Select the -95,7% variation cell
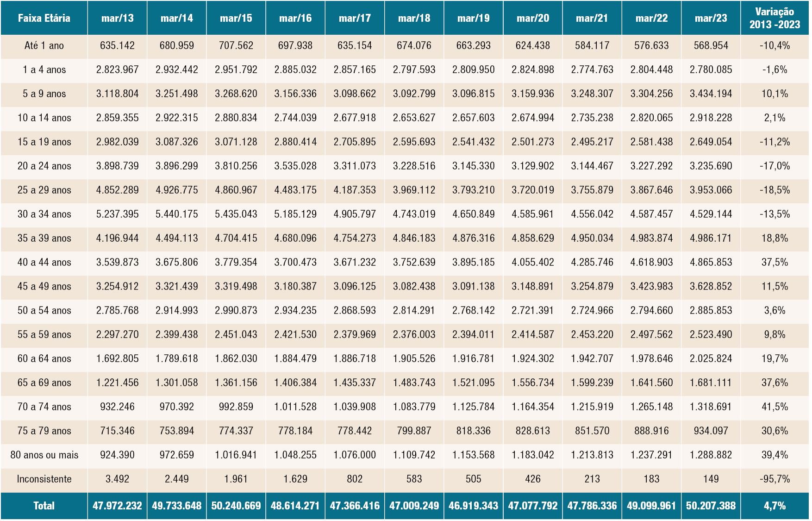The width and height of the screenshot is (812, 521). click(x=775, y=479)
